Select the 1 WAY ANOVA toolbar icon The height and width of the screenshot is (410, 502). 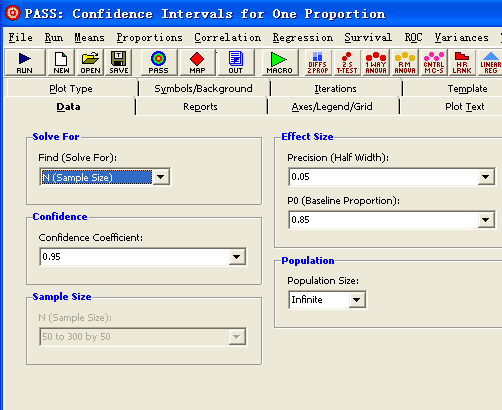(x=376, y=62)
